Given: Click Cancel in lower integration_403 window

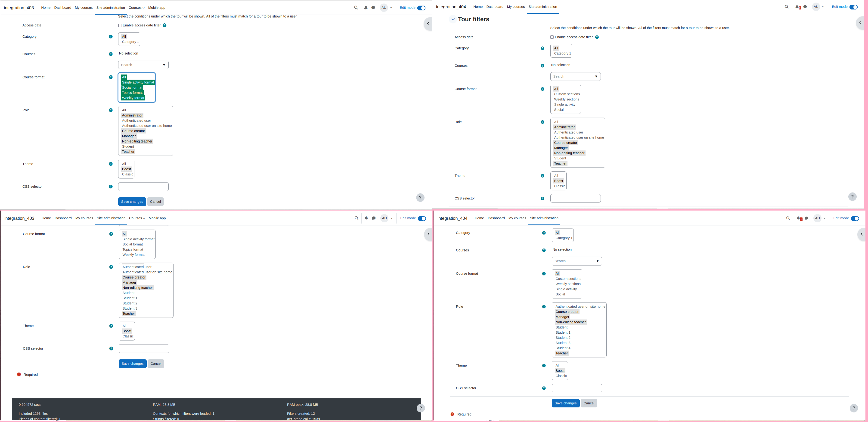Looking at the screenshot, I should [x=156, y=364].
